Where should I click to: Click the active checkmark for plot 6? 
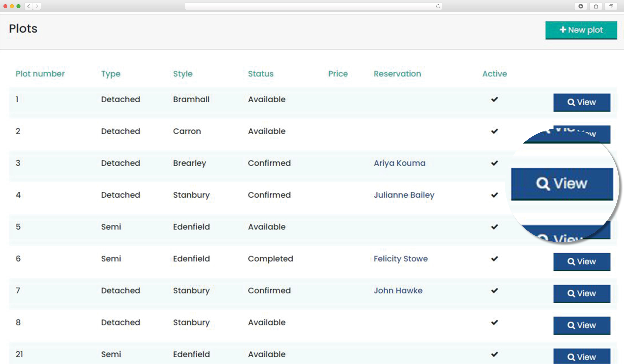(494, 259)
